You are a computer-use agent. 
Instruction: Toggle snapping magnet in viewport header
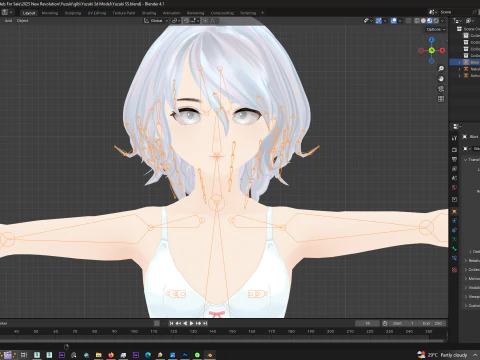[x=186, y=21]
